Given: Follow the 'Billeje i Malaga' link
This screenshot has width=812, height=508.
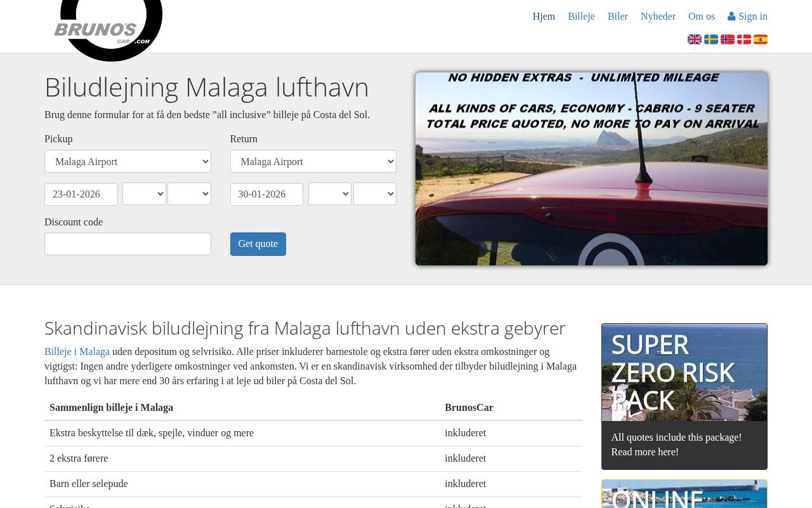Looking at the screenshot, I should tap(77, 352).
